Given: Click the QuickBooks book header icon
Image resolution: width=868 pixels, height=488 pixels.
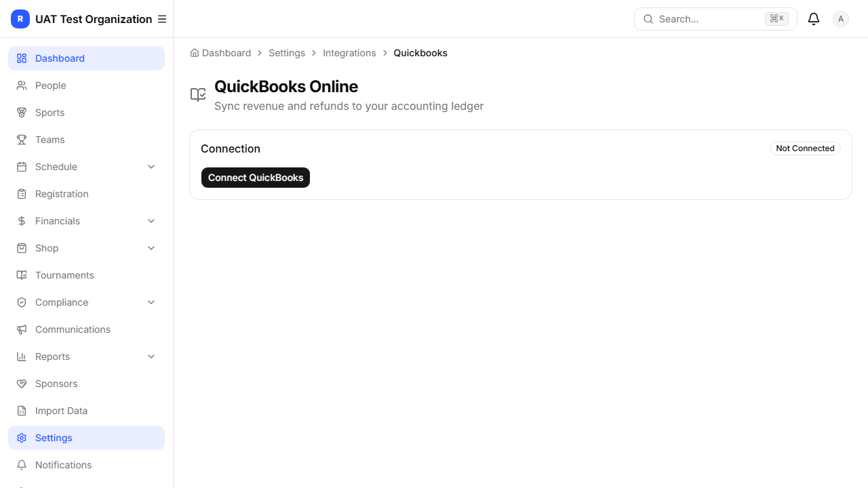Looking at the screenshot, I should pos(198,95).
